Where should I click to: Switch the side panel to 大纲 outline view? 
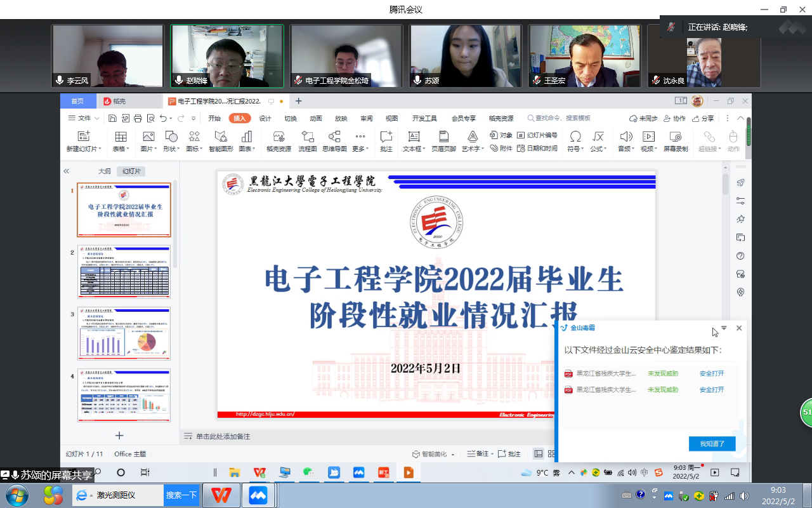(104, 171)
